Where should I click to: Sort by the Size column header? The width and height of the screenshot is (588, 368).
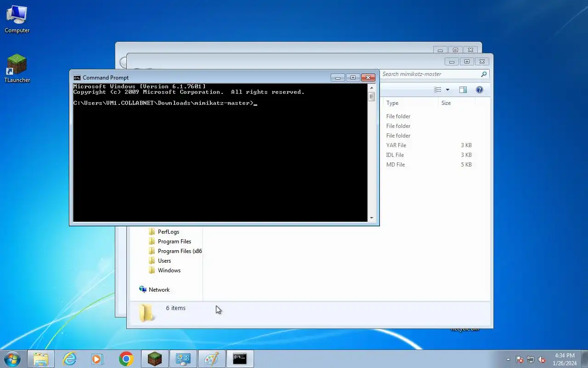457,103
